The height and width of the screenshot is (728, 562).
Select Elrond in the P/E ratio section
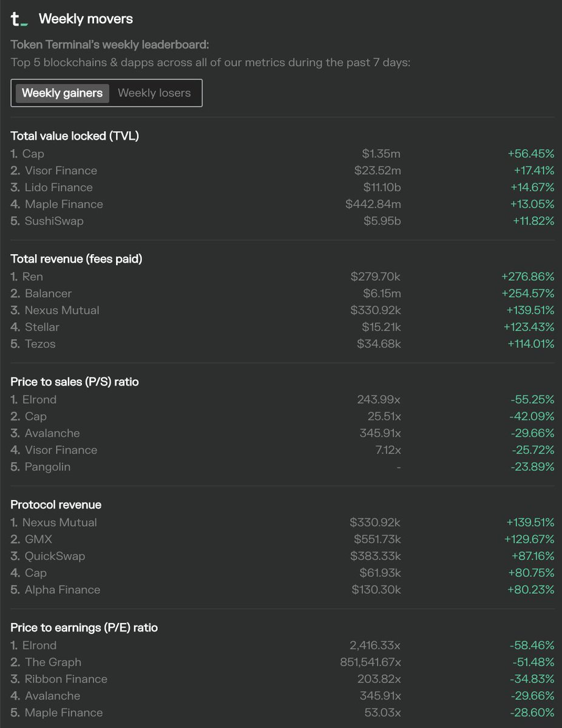pyautogui.click(x=39, y=645)
